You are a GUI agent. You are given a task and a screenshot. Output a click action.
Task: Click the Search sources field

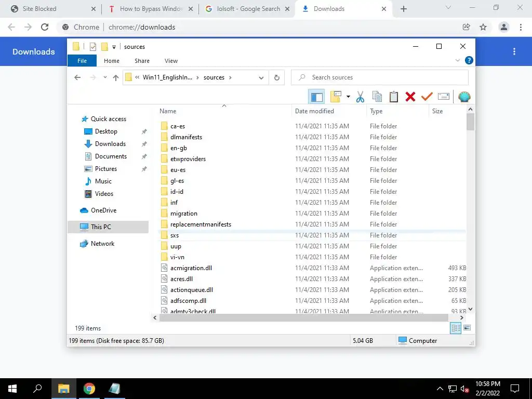click(x=380, y=77)
